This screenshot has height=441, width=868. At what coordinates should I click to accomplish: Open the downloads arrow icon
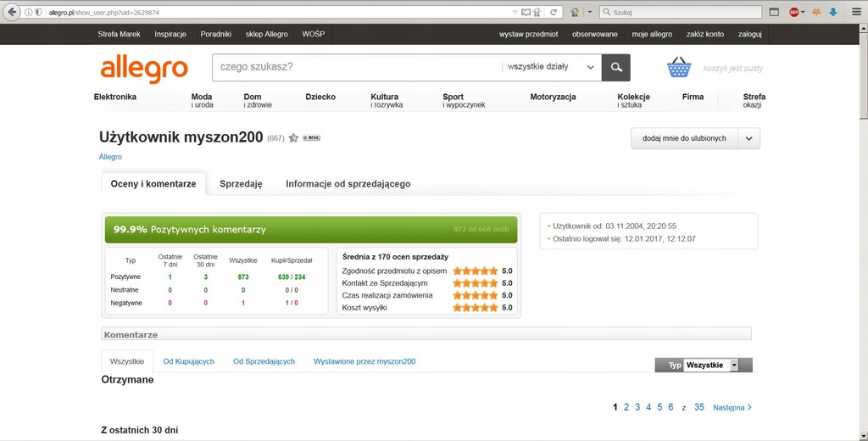tap(833, 12)
